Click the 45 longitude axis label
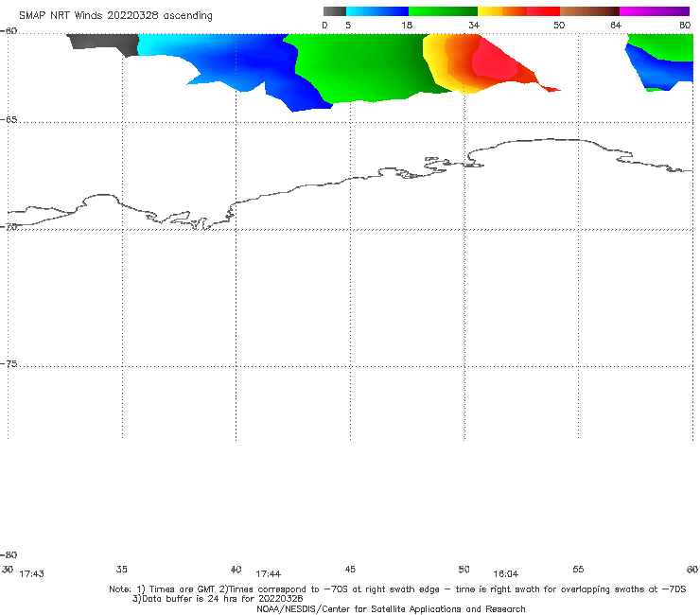 coord(350,569)
